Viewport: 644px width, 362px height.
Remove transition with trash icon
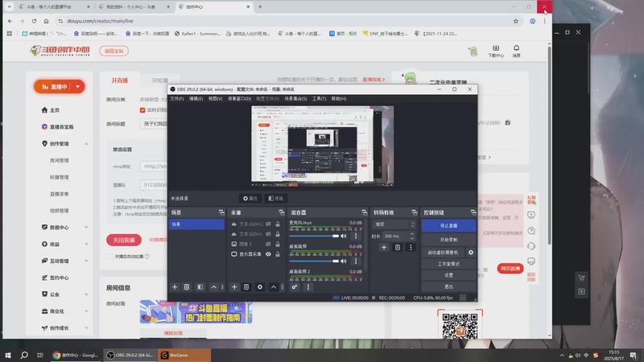397,247
